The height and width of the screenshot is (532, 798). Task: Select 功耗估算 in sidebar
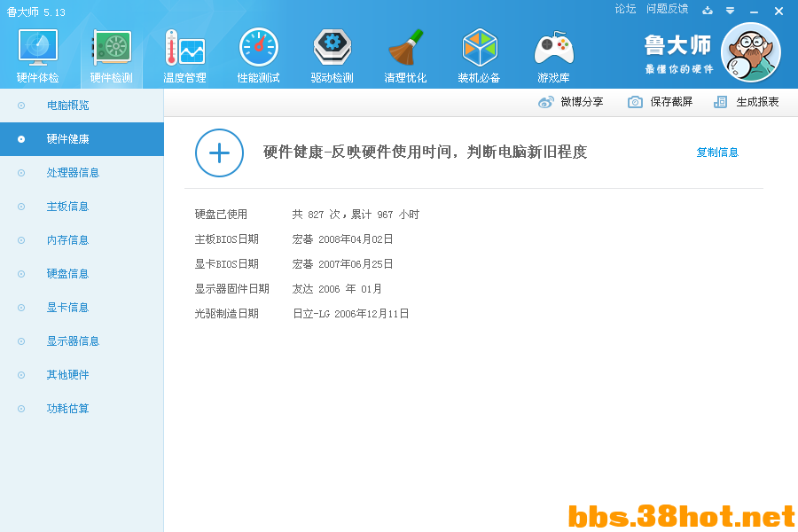coord(82,408)
